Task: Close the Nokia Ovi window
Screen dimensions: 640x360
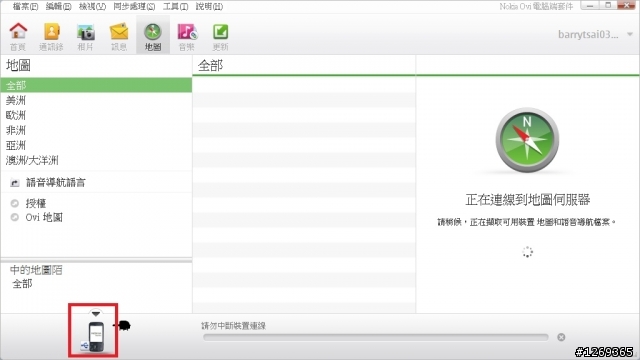Action: coord(627,5)
